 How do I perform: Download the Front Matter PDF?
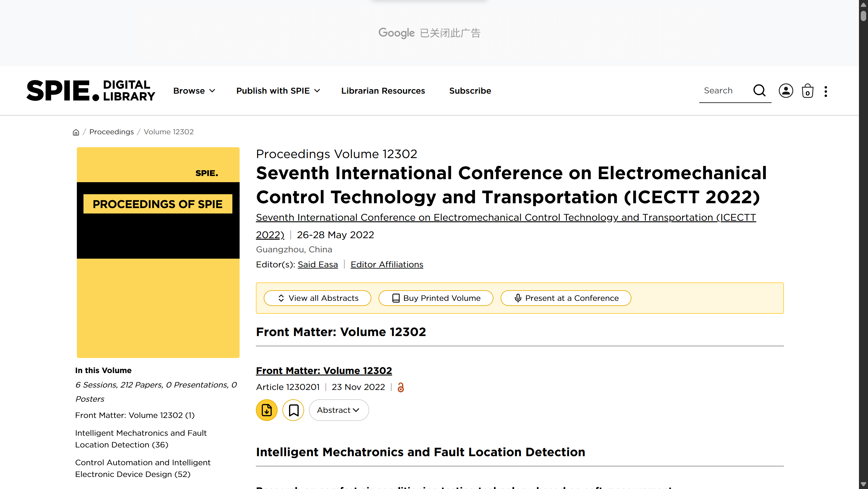point(266,410)
